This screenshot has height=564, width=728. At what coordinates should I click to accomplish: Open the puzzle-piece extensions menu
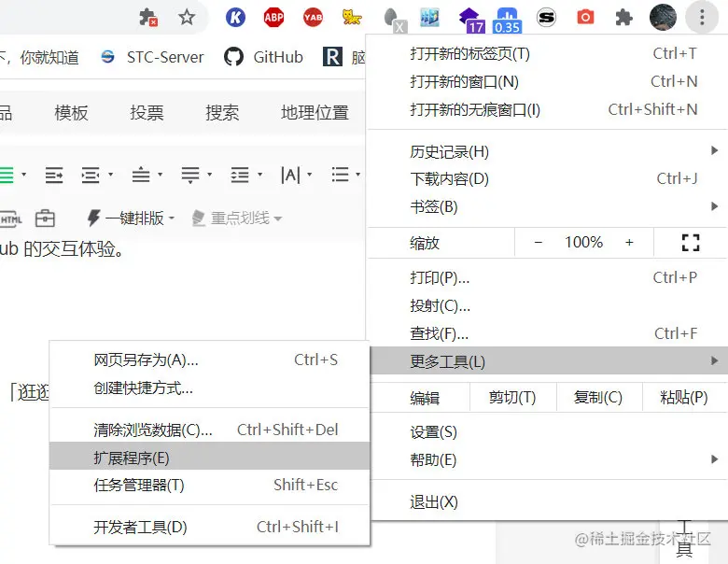pos(623,18)
